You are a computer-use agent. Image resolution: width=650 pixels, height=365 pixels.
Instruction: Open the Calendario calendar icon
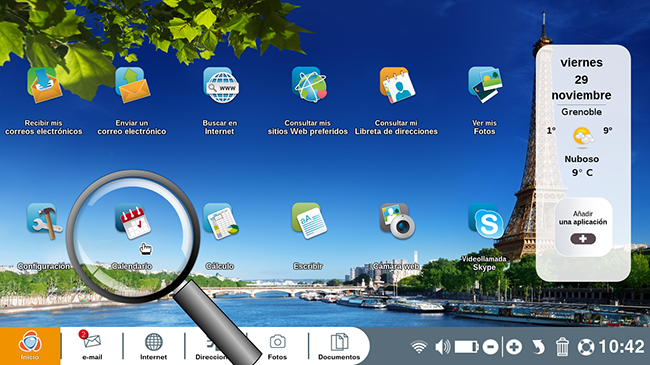[133, 221]
